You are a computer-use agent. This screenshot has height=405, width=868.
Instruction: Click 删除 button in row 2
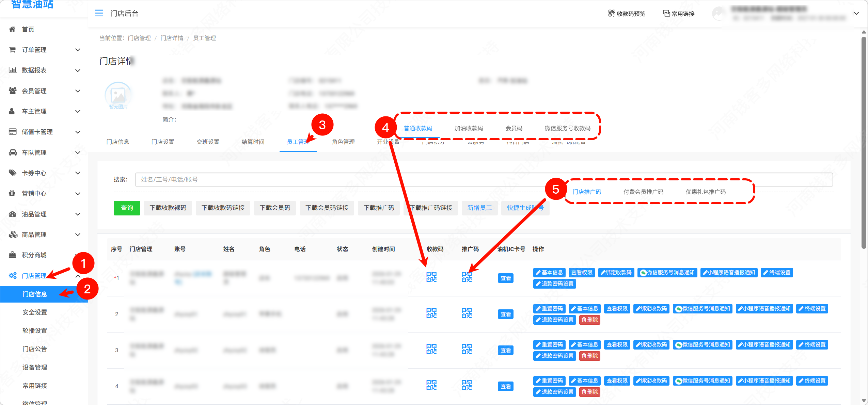(x=589, y=320)
